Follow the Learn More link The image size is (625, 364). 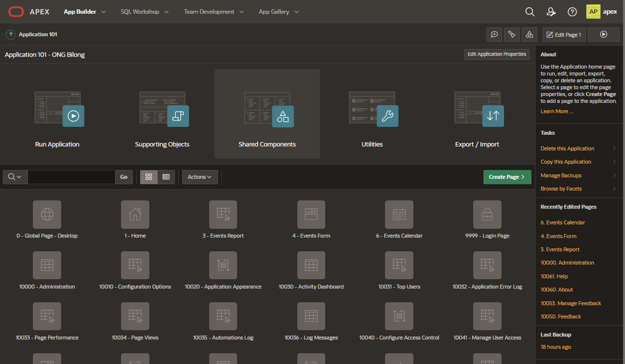tap(557, 111)
